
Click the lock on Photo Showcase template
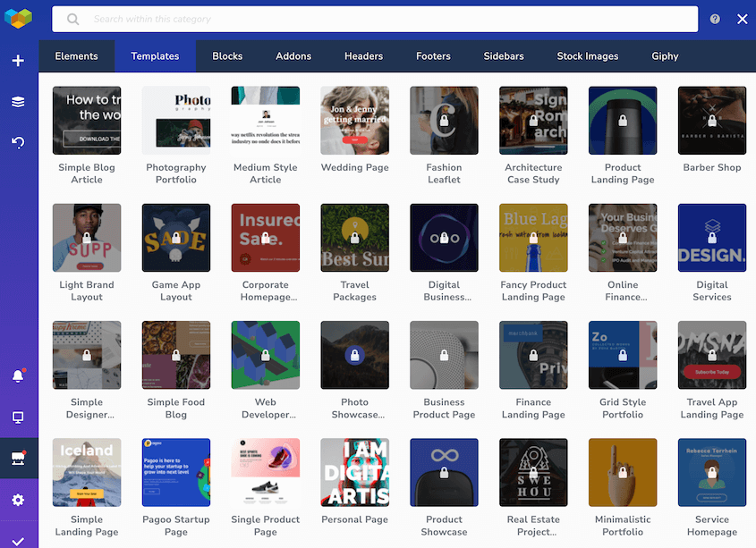coord(355,355)
